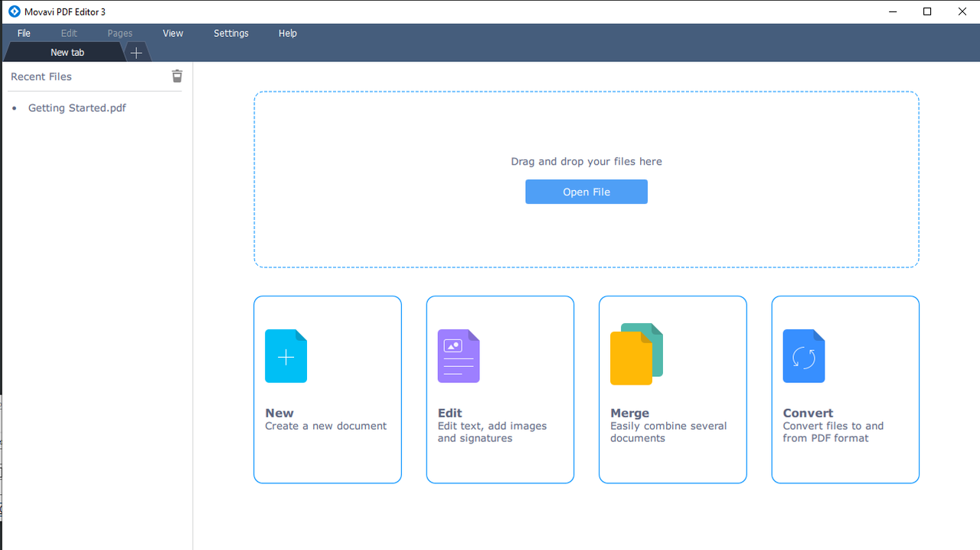
Task: Open the Pages menu
Action: (x=120, y=33)
